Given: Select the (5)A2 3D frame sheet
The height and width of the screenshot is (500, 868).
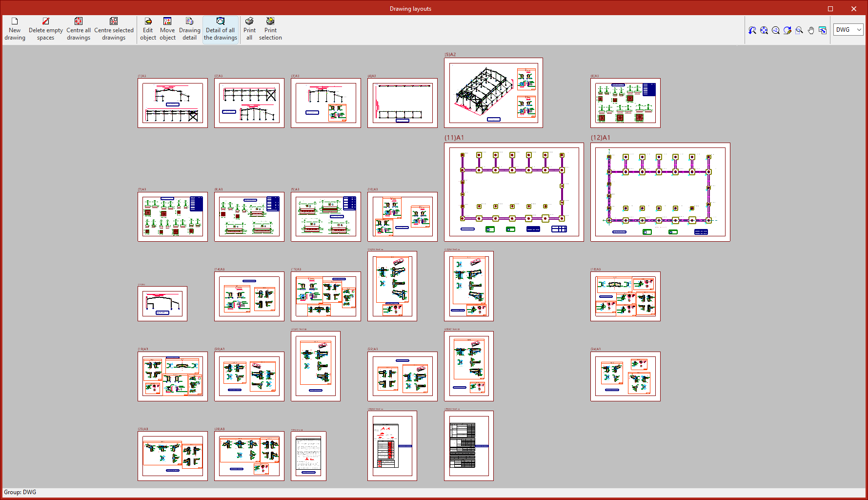Looking at the screenshot, I should coord(494,93).
